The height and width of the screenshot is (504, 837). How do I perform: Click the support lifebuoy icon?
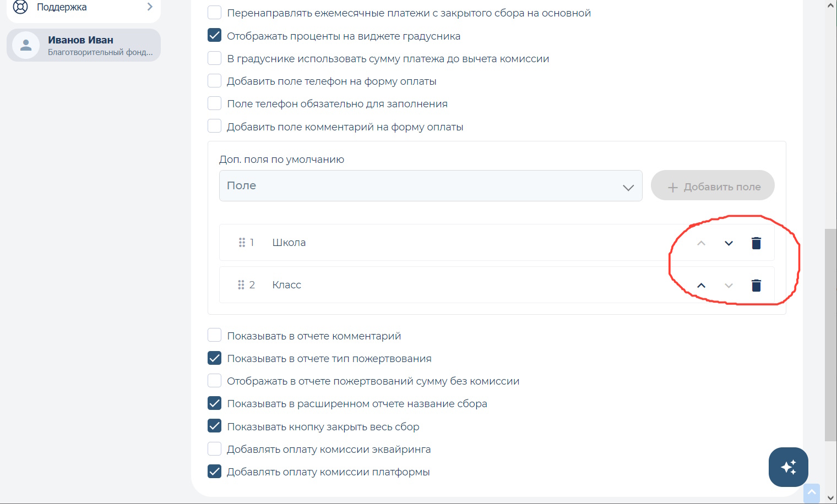click(x=20, y=7)
